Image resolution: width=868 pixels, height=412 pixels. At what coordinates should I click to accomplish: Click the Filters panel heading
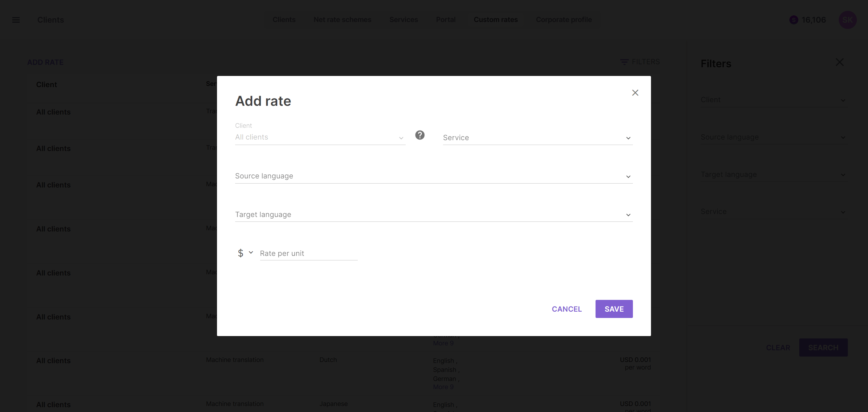pyautogui.click(x=716, y=64)
